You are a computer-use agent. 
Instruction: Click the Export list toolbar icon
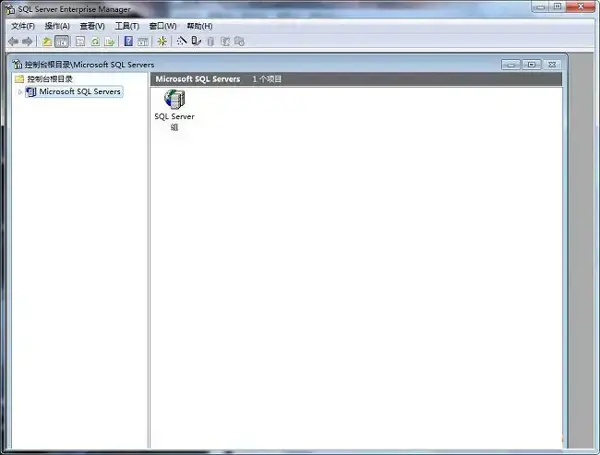point(109,41)
